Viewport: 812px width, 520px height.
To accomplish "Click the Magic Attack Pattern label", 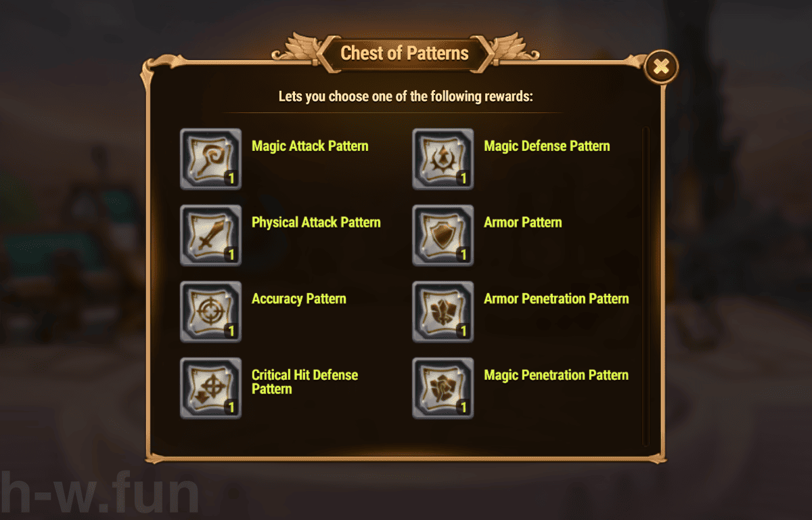I will pos(310,146).
